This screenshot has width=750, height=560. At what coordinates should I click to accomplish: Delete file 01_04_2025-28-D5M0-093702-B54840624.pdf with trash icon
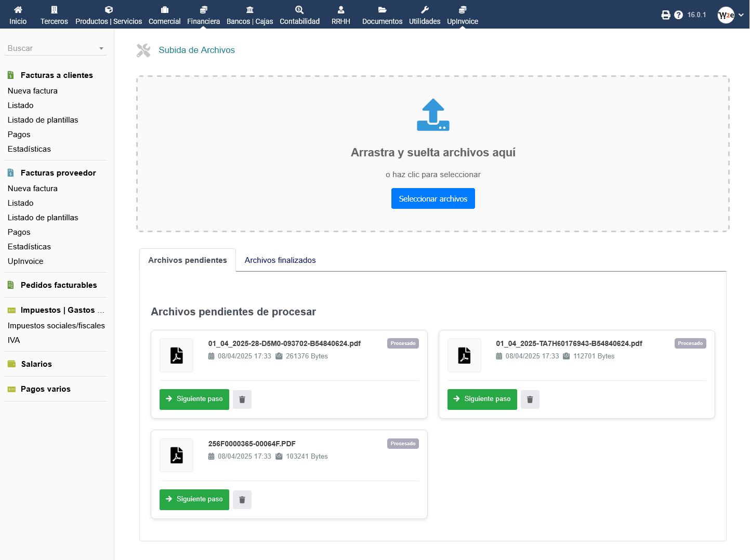point(242,399)
